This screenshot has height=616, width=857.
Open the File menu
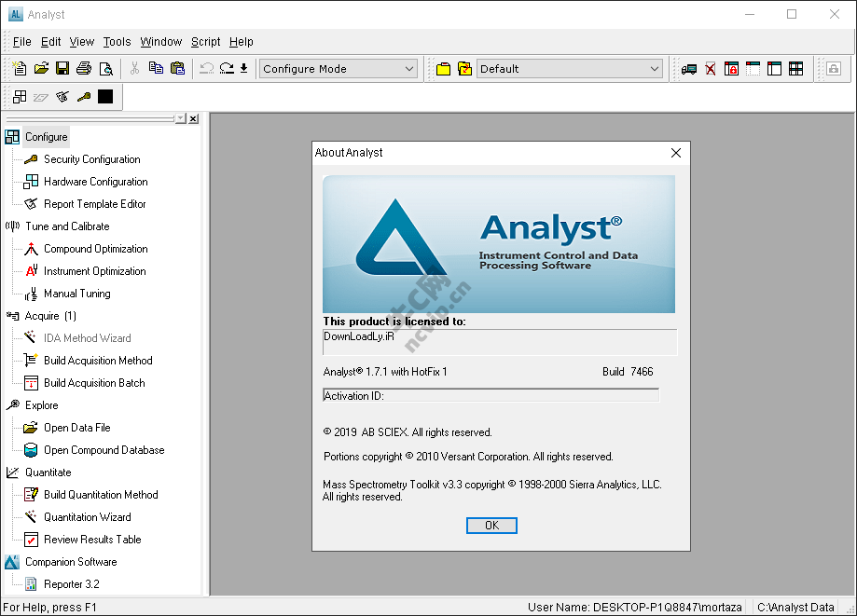[x=21, y=42]
